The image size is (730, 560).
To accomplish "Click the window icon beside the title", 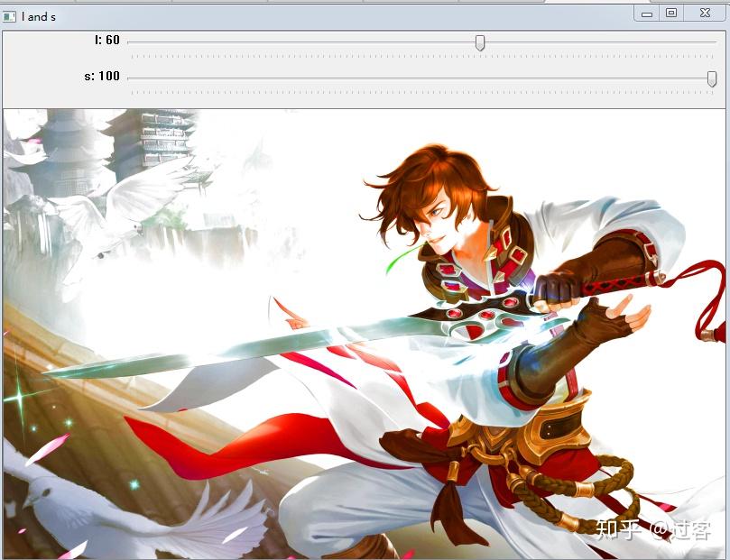I will [9, 17].
